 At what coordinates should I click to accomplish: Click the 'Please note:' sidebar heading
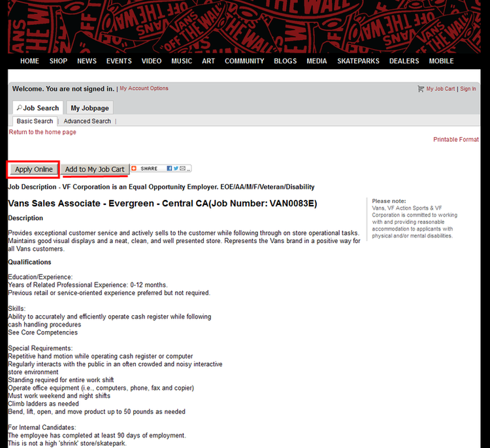(x=389, y=201)
